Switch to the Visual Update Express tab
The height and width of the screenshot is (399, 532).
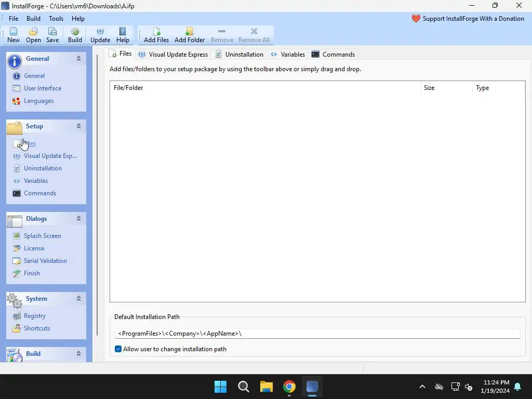[174, 54]
